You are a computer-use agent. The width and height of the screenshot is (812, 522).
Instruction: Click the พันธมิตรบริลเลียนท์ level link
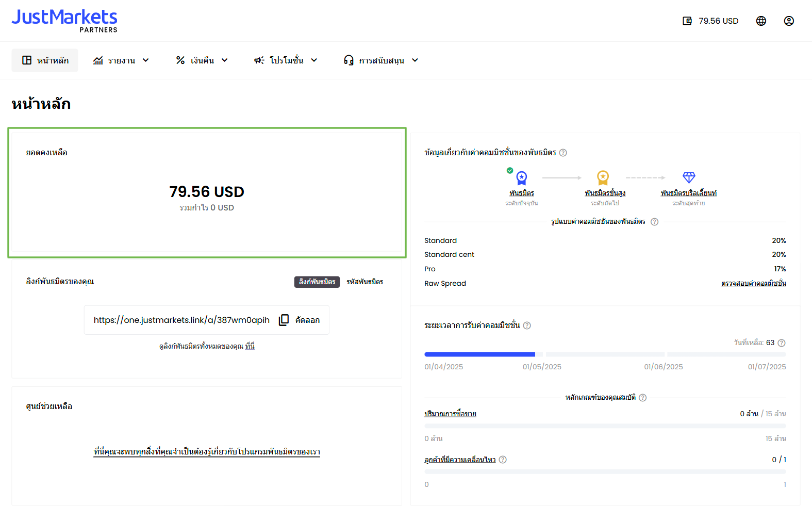click(689, 193)
